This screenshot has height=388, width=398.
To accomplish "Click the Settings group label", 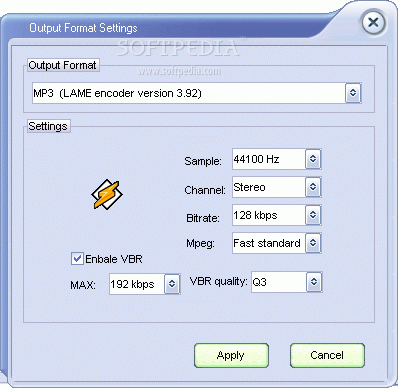I will 48,126.
